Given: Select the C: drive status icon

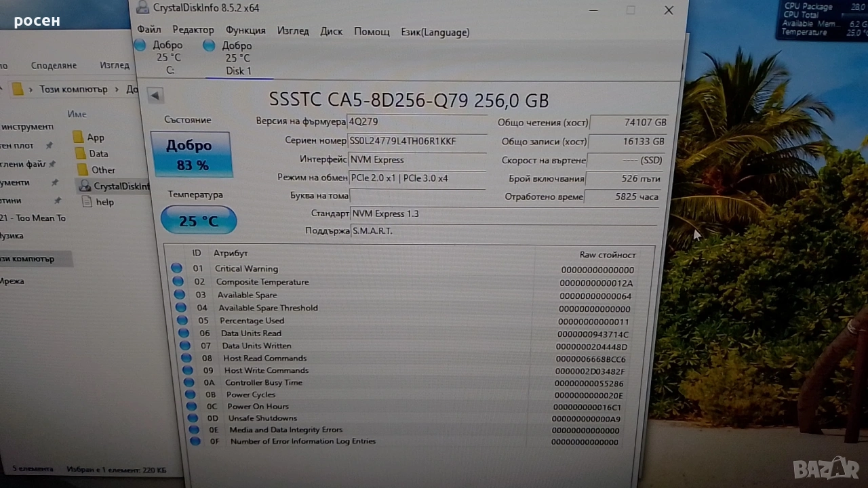Looking at the screenshot, I should coord(140,45).
